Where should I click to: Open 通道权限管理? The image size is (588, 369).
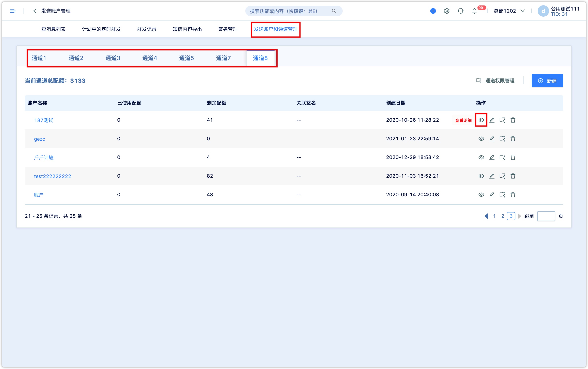(495, 81)
